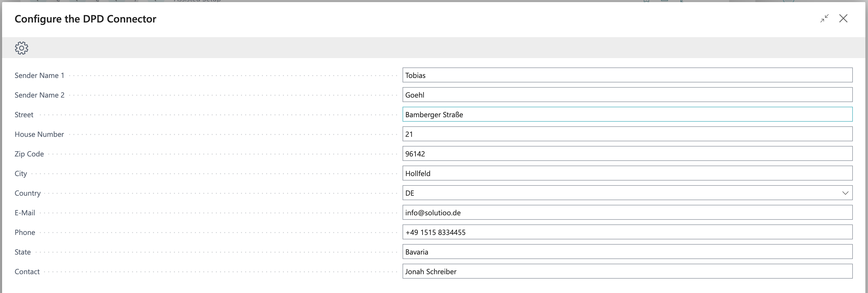Click the dialog title Configure the DPD Connector

85,19
